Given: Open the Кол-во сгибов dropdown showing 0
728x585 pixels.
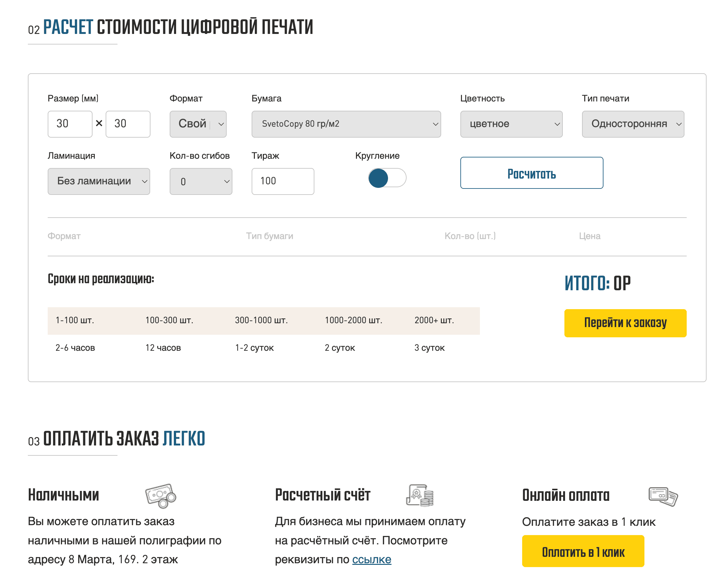Looking at the screenshot, I should [201, 181].
